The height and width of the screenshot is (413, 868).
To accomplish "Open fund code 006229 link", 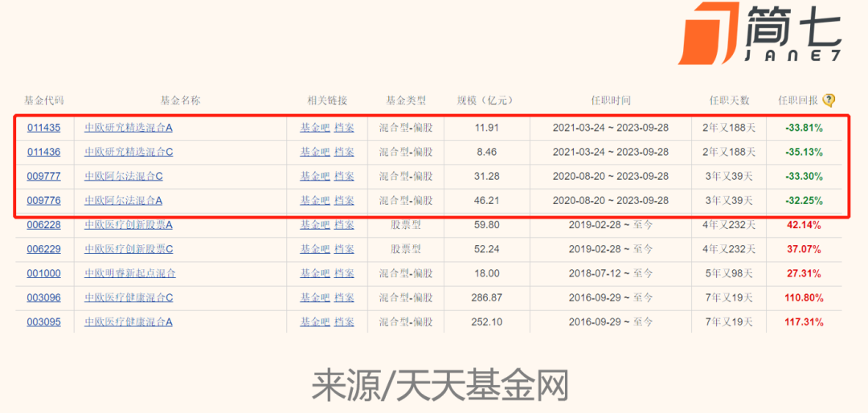I will tap(43, 249).
